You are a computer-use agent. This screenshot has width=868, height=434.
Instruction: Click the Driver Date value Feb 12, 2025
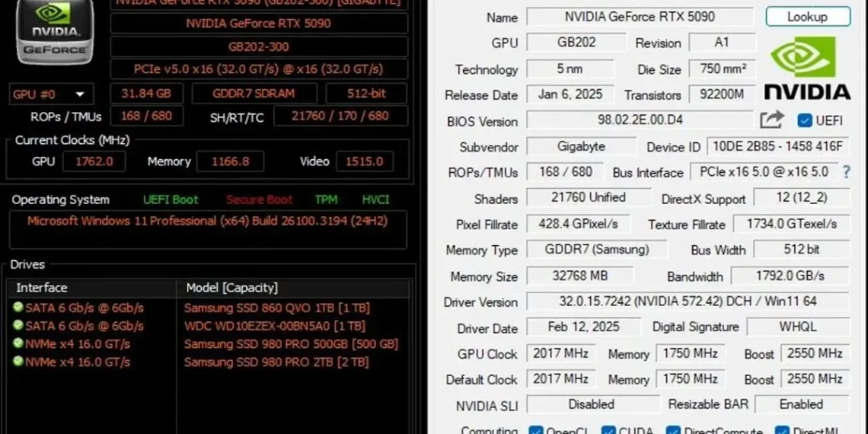[583, 327]
